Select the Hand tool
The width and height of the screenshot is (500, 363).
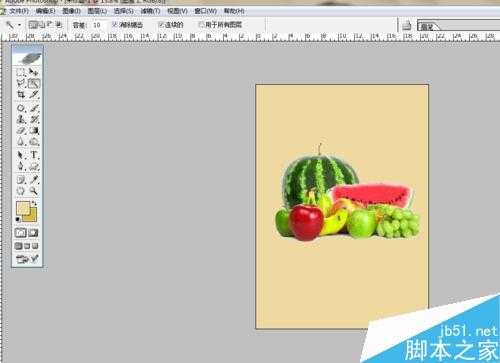(21, 191)
